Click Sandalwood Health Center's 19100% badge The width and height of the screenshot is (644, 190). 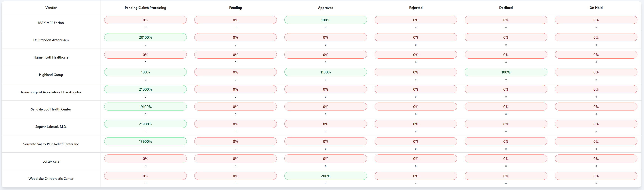[x=145, y=106]
